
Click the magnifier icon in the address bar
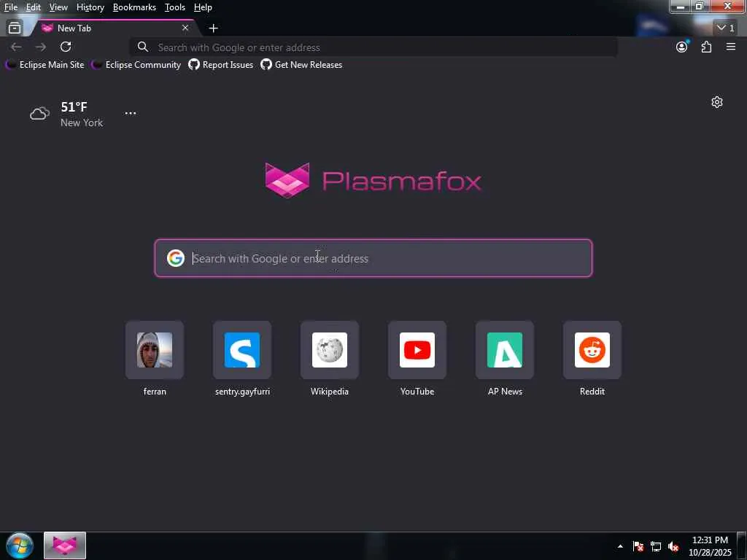pos(142,47)
